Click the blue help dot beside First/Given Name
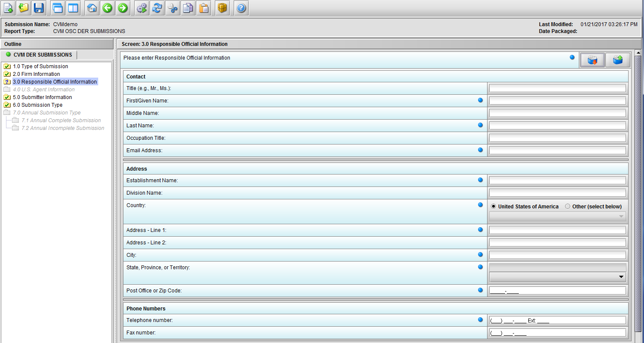 coord(480,100)
